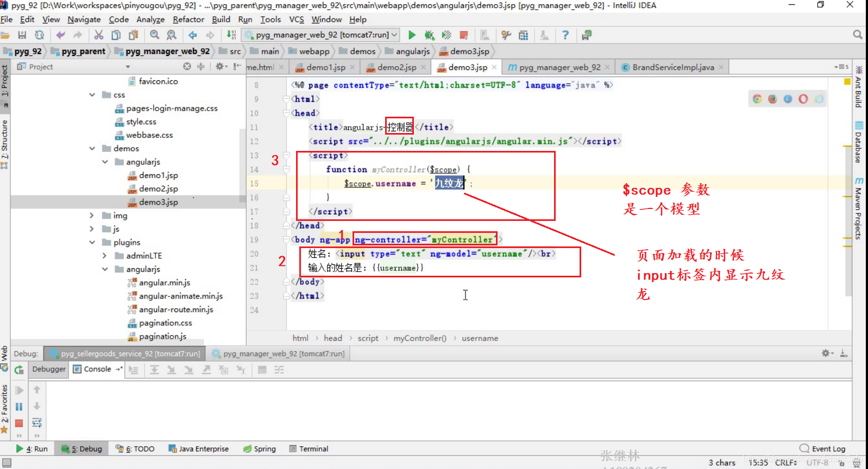Open the Project Structure icon
868x469 pixels.
pos(524,35)
